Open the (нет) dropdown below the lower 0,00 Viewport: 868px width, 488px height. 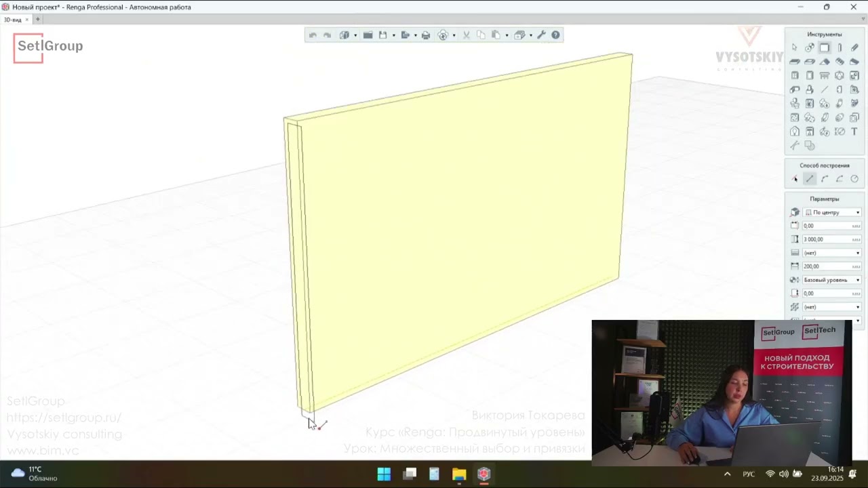(x=832, y=307)
